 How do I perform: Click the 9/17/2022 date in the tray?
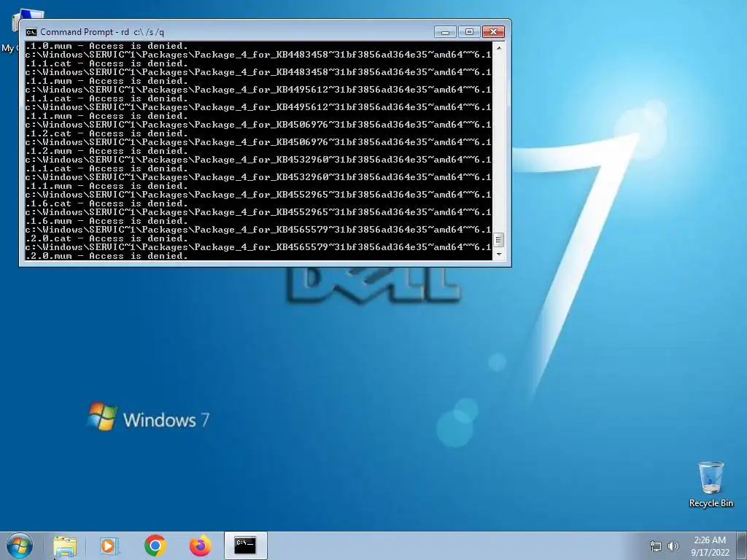(x=710, y=553)
